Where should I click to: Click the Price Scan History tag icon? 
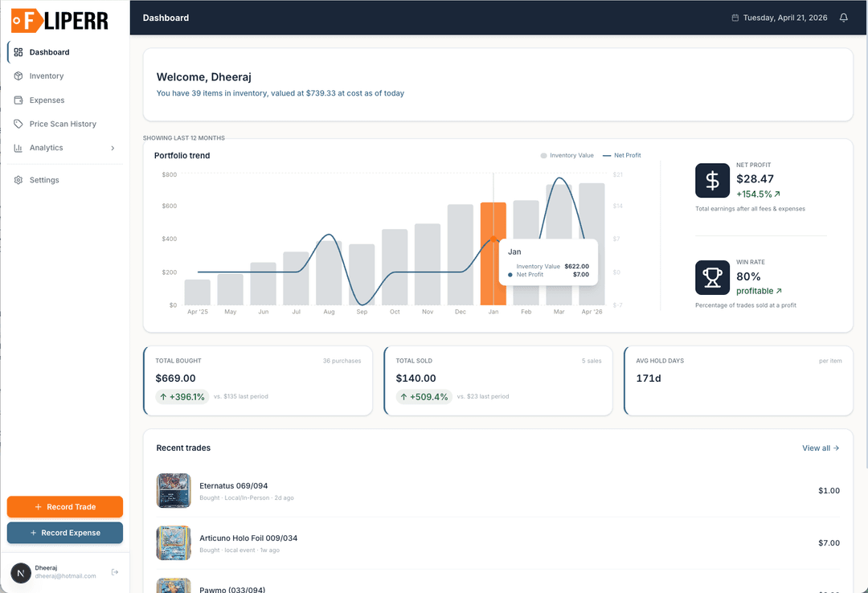(18, 124)
